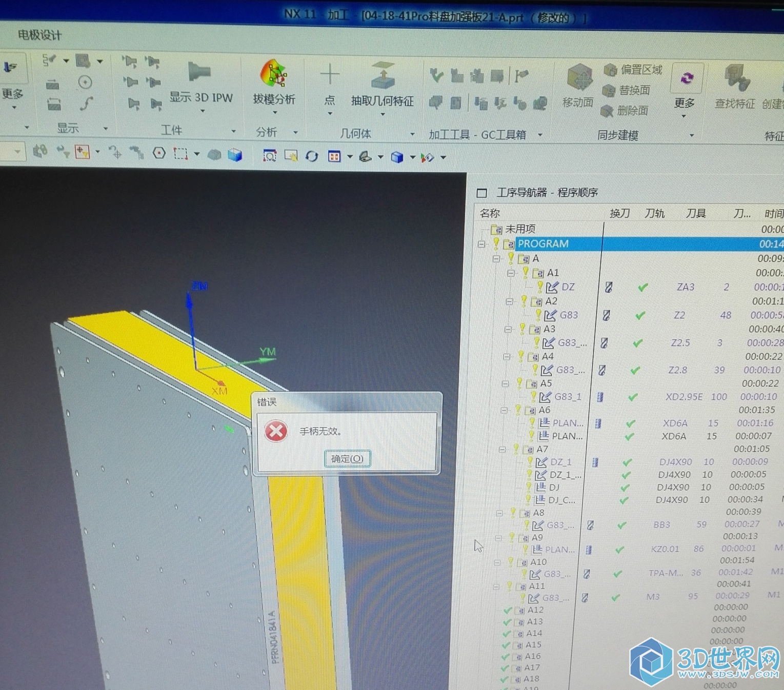Select the Unused Items (未用项) node
784x690 pixels.
520,229
